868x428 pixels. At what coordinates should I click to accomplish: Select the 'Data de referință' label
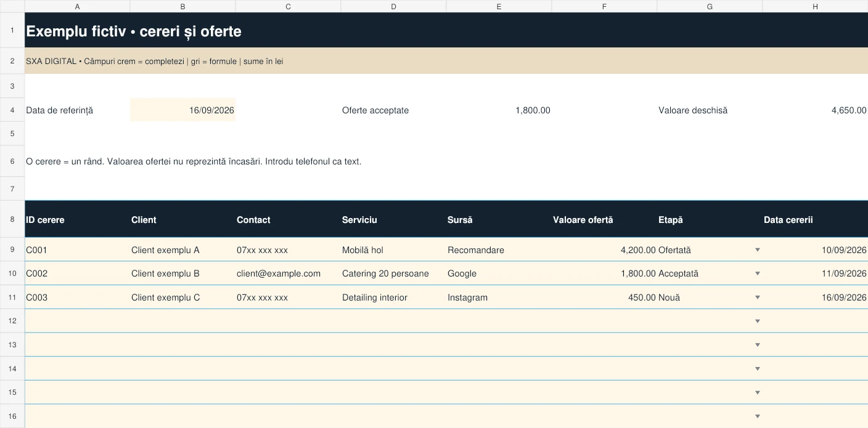pos(59,110)
